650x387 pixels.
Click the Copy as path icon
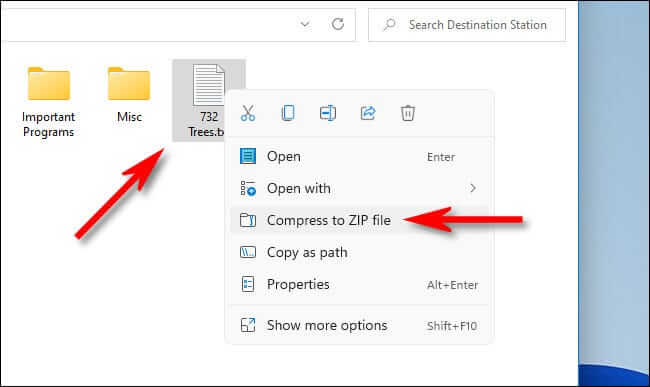[x=248, y=252]
